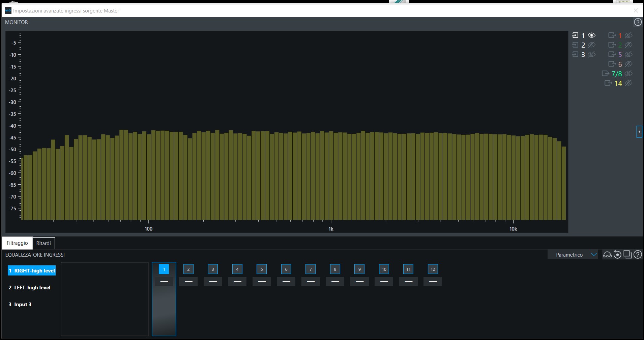The width and height of the screenshot is (644, 340).
Task: Select equalizer band 6 button
Action: (x=286, y=269)
